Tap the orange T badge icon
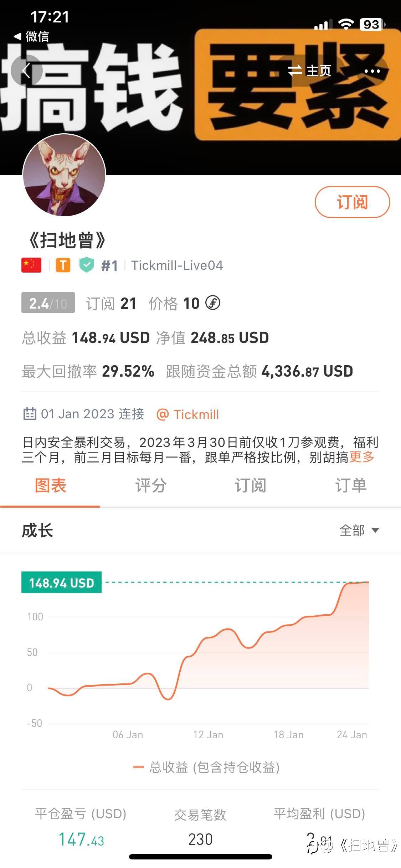The height and width of the screenshot is (868, 401). click(63, 265)
